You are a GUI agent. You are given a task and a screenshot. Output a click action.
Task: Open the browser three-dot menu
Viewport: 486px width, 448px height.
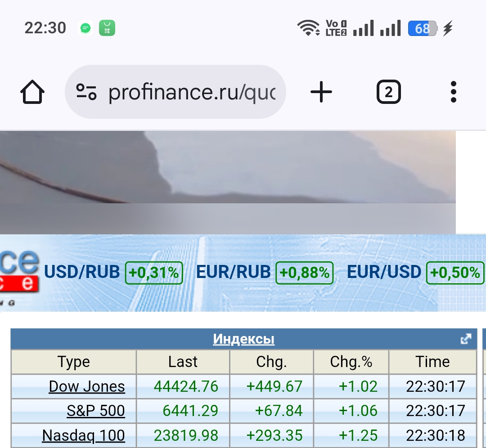pyautogui.click(x=453, y=92)
